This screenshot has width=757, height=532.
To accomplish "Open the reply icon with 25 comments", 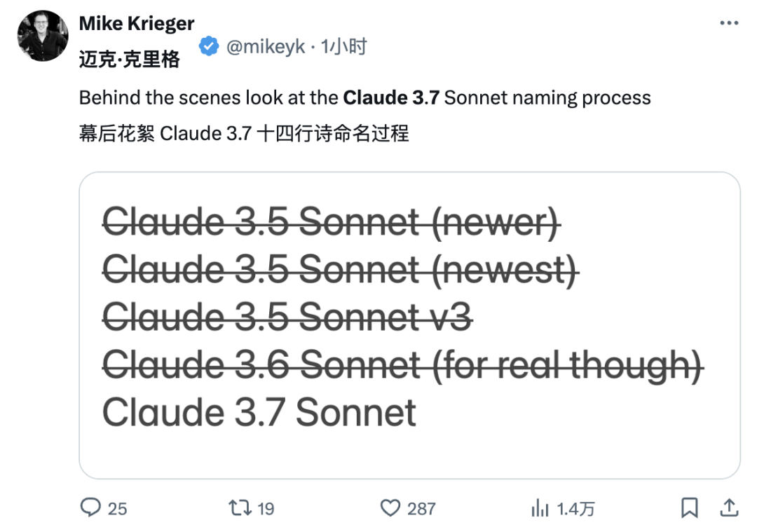I will tap(90, 507).
